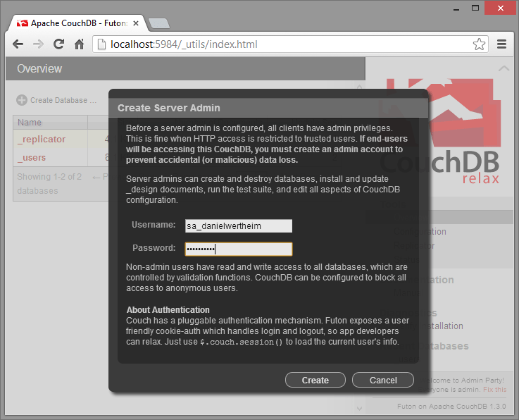The width and height of the screenshot is (519, 420).
Task: Open the _users database
Action: coord(32,158)
